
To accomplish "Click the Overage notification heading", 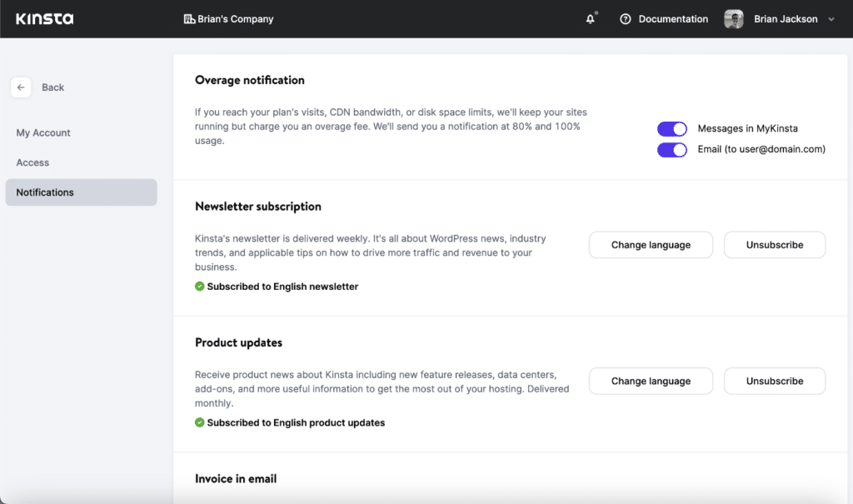I will 250,80.
